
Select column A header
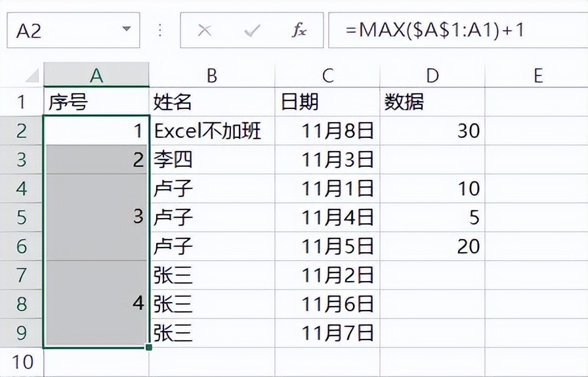point(96,75)
